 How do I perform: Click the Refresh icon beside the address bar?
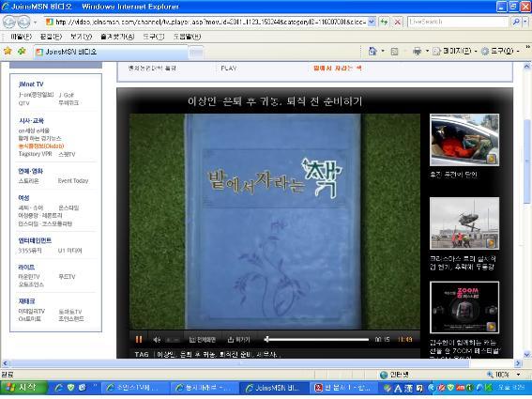coord(384,23)
